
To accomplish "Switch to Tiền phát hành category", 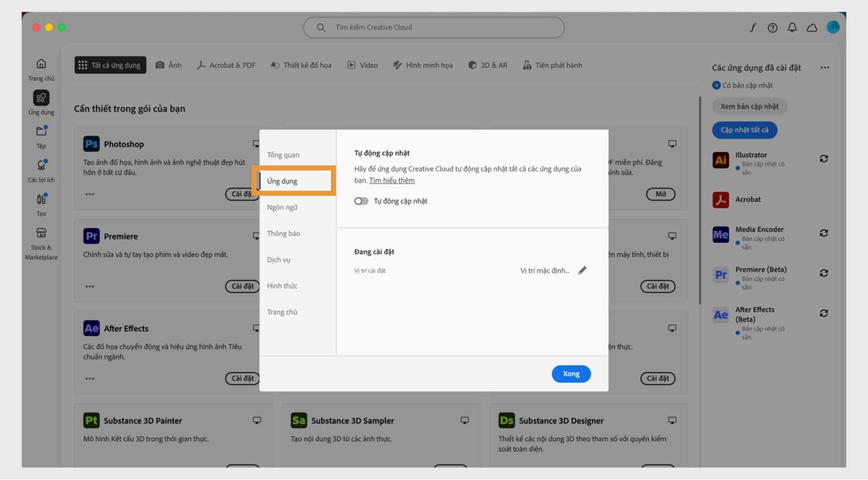I will tap(552, 65).
